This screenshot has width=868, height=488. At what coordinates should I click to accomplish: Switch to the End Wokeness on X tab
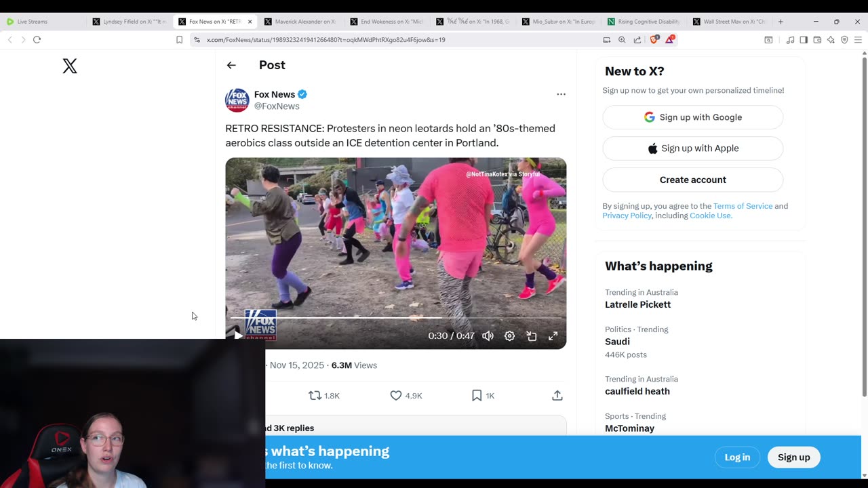click(x=388, y=22)
